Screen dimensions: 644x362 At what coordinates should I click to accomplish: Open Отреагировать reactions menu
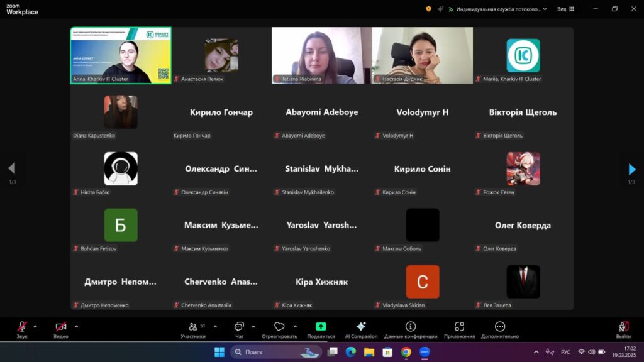click(x=279, y=329)
